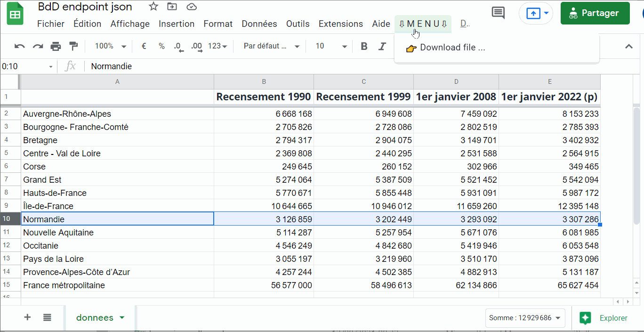Star the BdD endpoint json document

point(153,7)
